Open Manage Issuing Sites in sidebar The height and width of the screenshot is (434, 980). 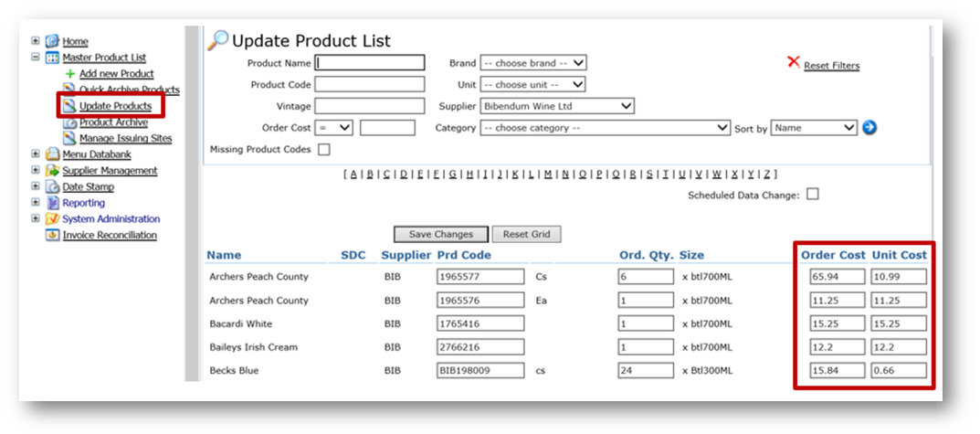point(126,139)
